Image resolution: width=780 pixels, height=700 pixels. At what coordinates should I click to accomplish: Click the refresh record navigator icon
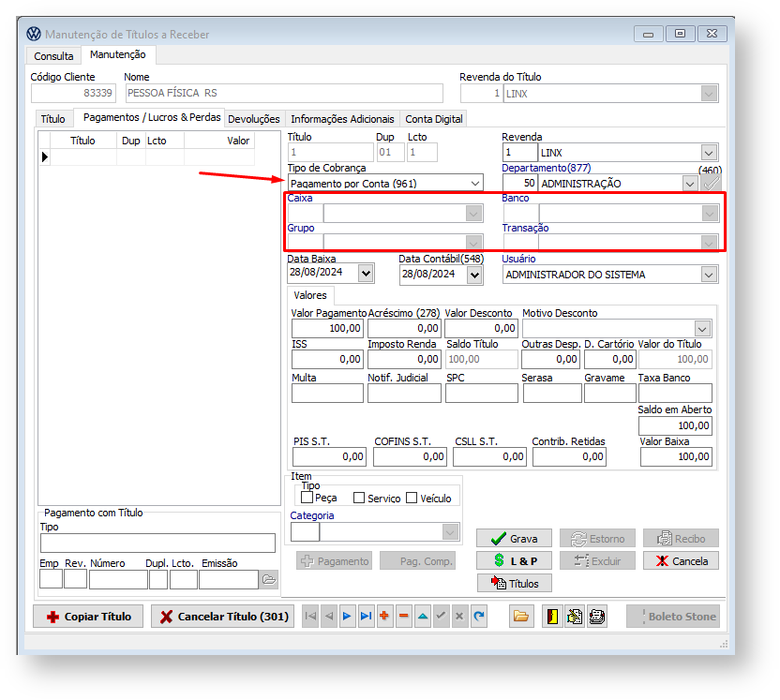[x=479, y=617]
